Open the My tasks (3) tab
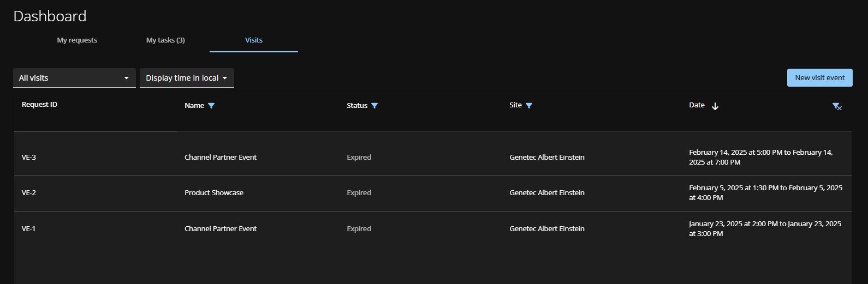 [165, 40]
